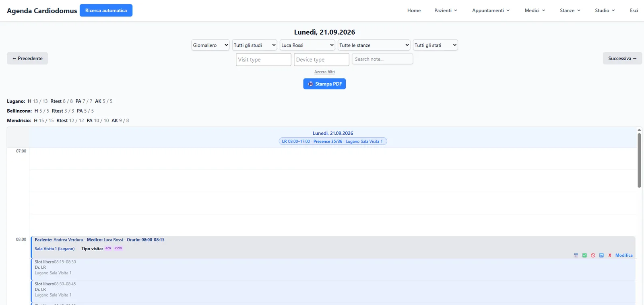
Task: Click the Search note field
Action: [382, 59]
